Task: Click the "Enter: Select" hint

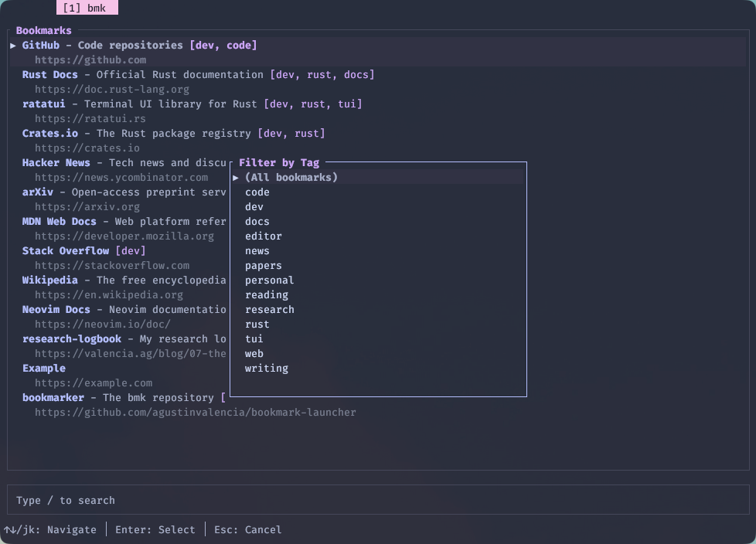Action: (155, 530)
